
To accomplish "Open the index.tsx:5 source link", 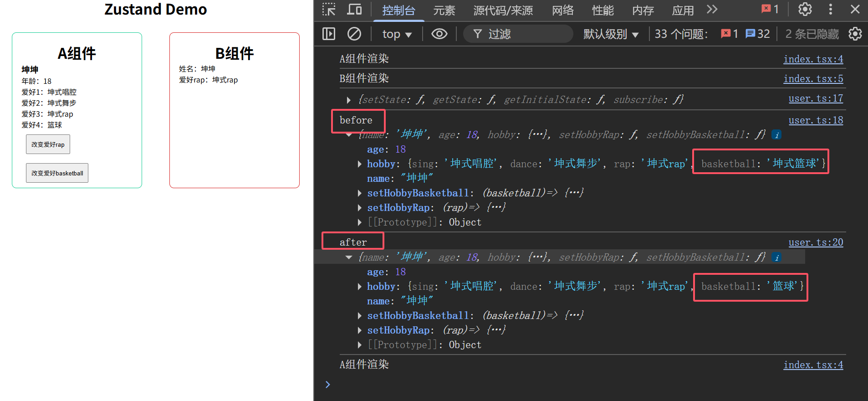I will (813, 79).
